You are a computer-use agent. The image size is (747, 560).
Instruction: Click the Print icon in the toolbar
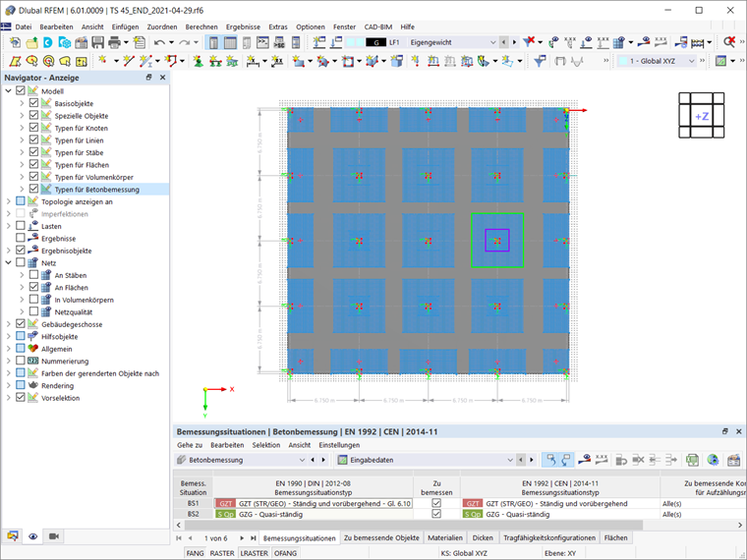pyautogui.click(x=114, y=42)
